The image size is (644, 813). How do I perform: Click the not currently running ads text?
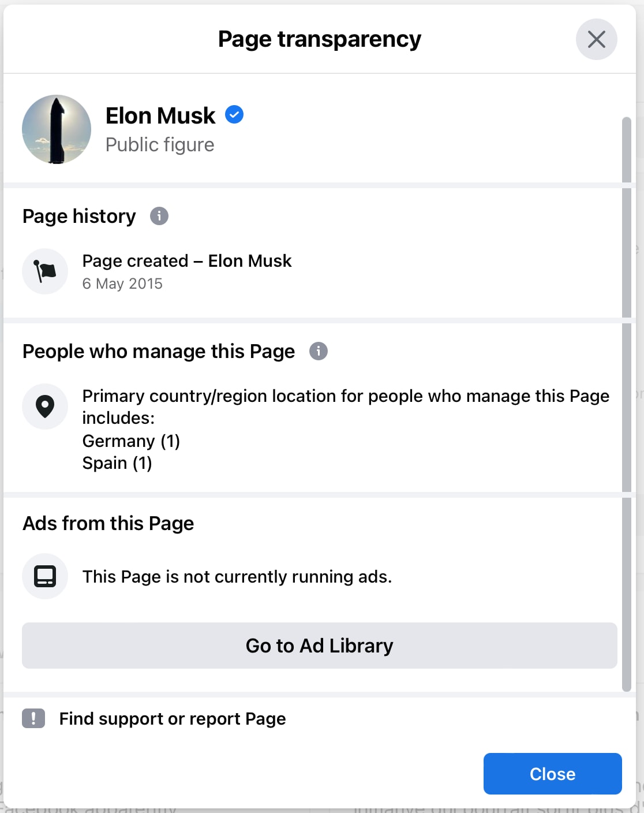point(237,577)
